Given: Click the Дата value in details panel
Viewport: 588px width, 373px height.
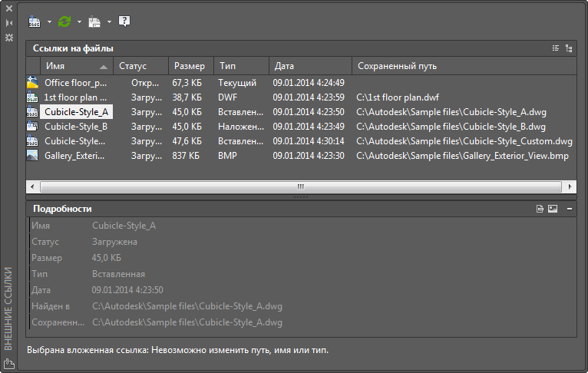Looking at the screenshot, I should (127, 290).
